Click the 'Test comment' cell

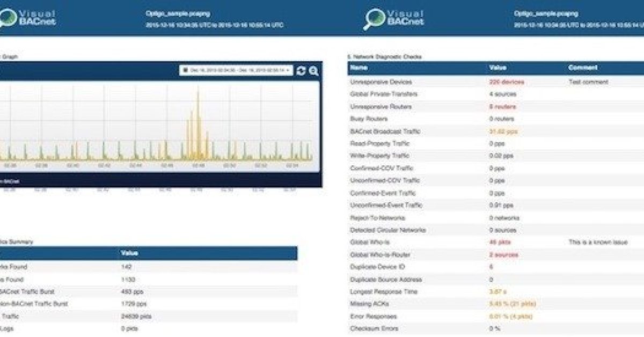(x=588, y=82)
